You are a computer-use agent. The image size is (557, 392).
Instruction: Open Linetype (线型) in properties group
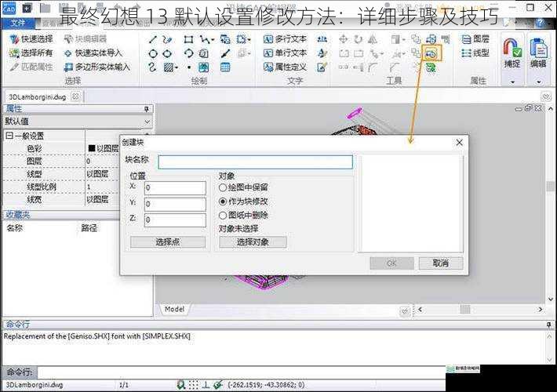tap(475, 53)
